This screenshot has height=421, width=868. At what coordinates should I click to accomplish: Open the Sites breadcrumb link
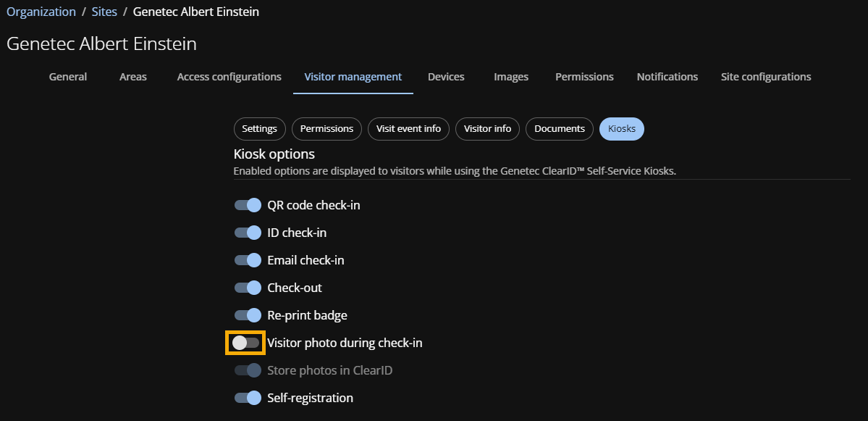(x=104, y=12)
